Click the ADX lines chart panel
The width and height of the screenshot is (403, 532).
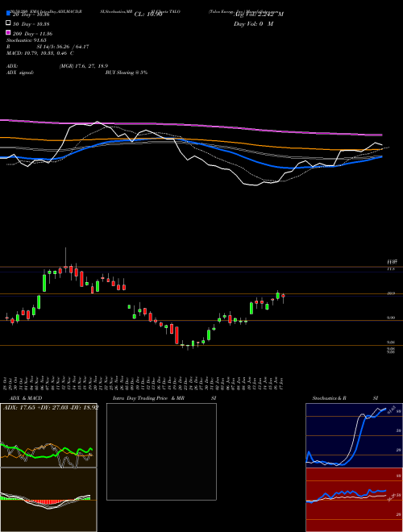click(48, 435)
